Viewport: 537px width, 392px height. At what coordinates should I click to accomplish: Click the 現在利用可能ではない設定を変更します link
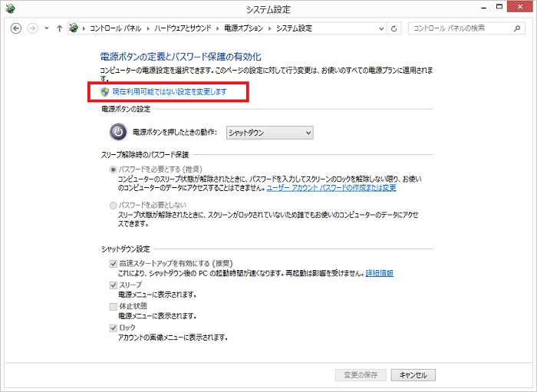click(170, 91)
